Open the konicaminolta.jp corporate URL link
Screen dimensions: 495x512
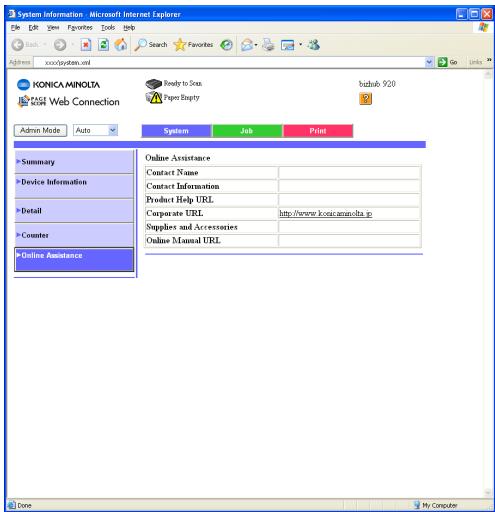click(326, 213)
